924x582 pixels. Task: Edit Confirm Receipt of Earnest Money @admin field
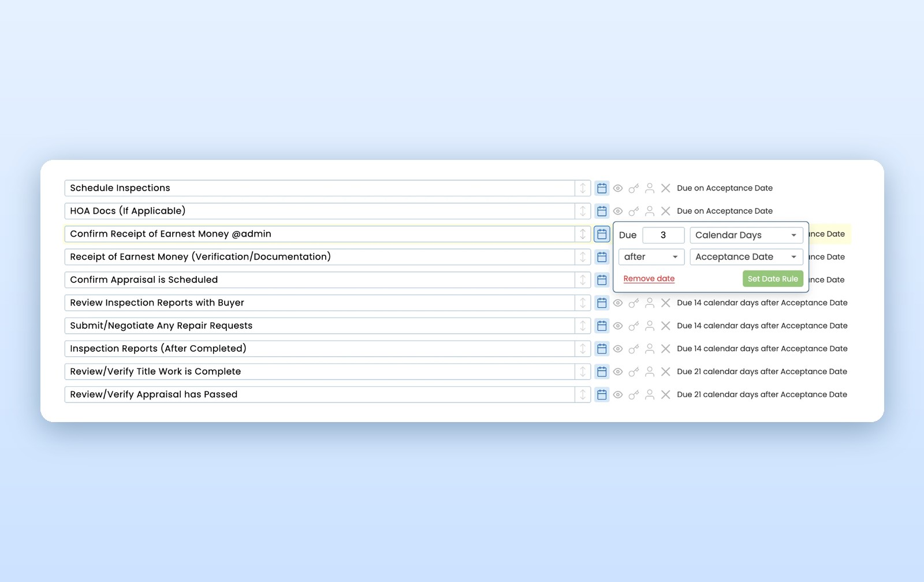tap(319, 234)
